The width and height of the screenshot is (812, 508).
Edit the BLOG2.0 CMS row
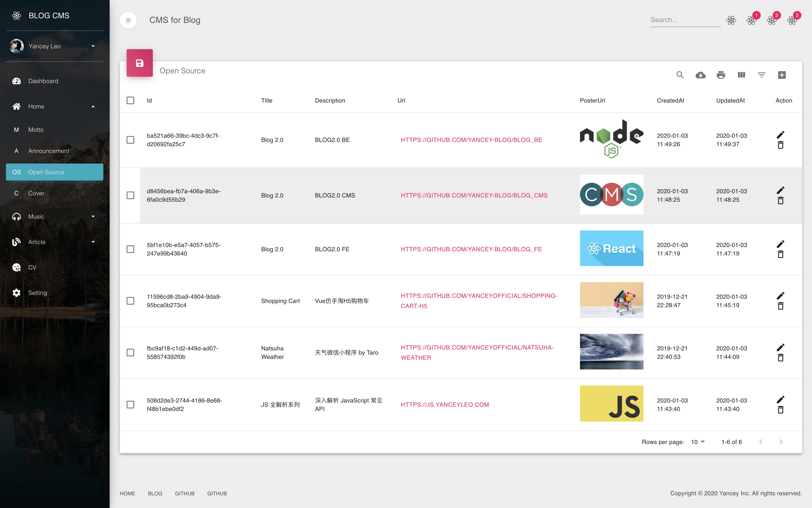click(x=780, y=190)
